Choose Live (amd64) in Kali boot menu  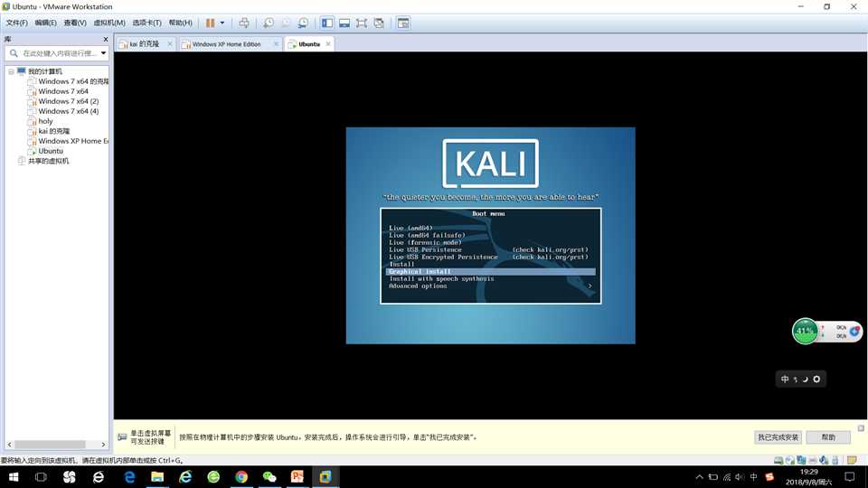[410, 228]
